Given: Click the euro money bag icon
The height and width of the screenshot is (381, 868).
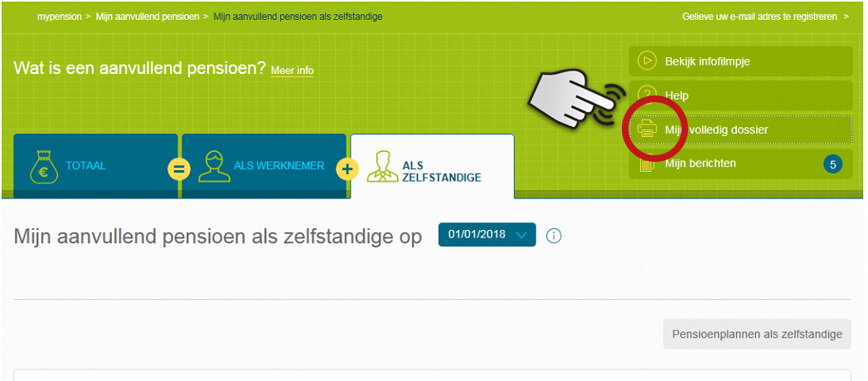Looking at the screenshot, I should coord(44,166).
